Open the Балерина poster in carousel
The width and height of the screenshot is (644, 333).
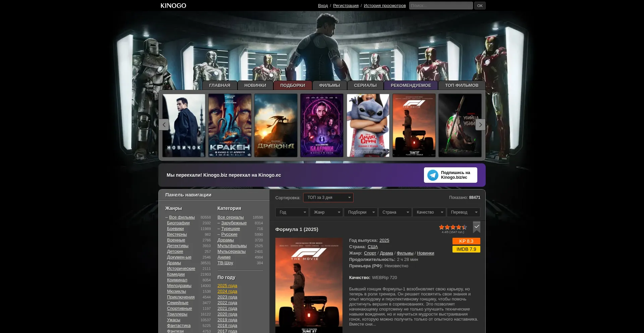322,125
